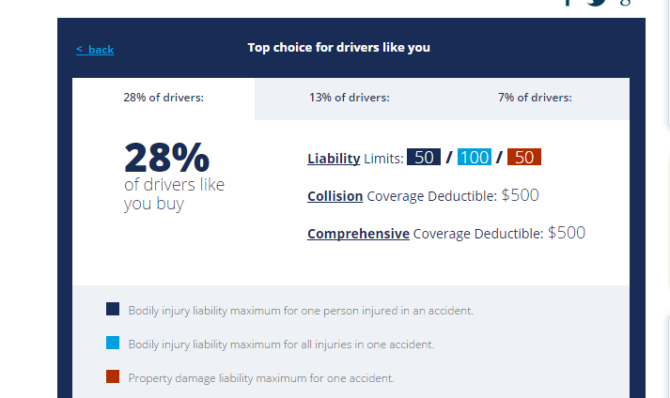Share via the Facebook icon

point(567,2)
